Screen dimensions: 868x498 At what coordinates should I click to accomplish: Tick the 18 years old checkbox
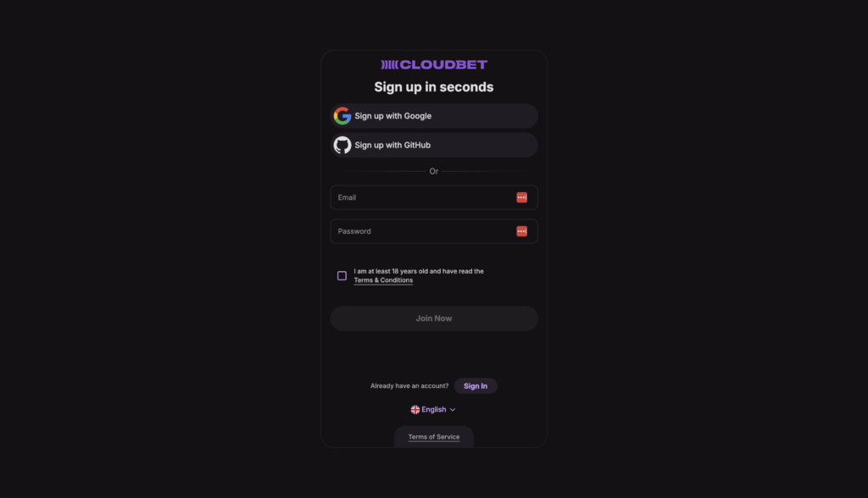[x=342, y=275]
